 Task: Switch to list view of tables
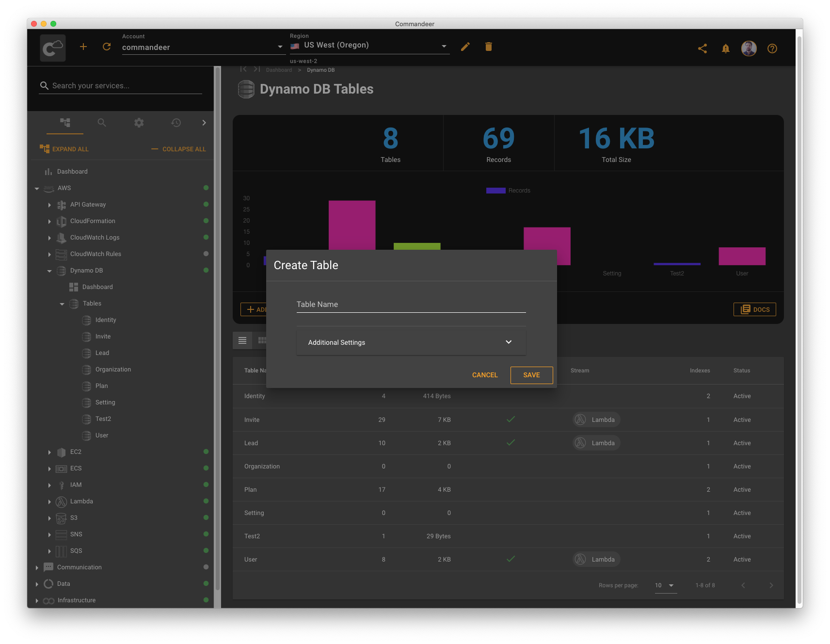(x=242, y=340)
